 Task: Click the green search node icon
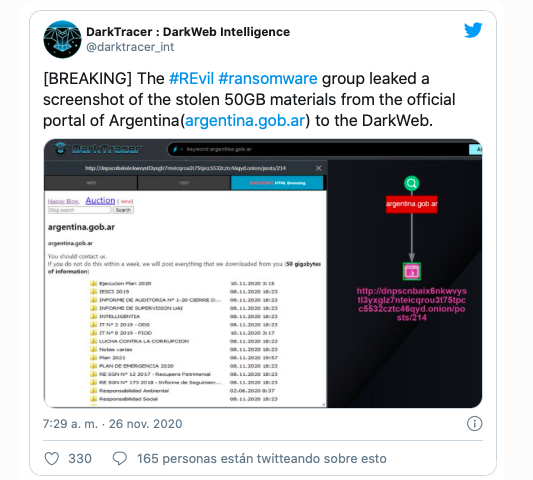(x=411, y=184)
